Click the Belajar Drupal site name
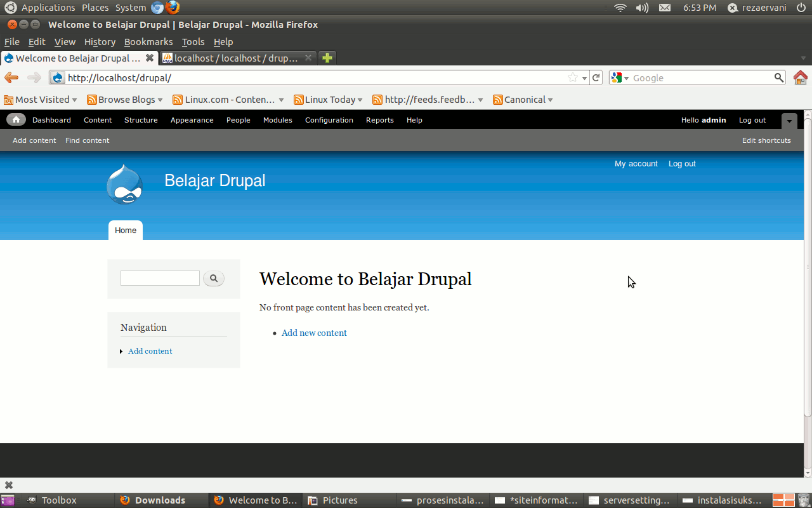 pos(215,181)
